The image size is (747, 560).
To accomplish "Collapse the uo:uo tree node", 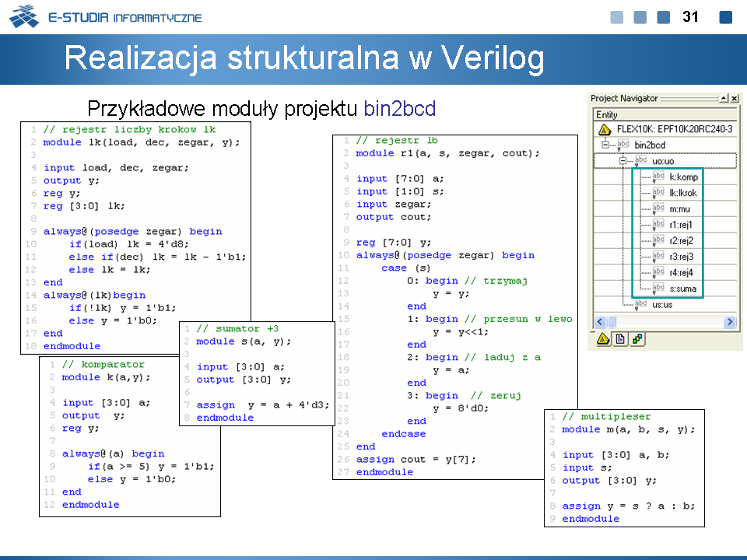I will 622,161.
